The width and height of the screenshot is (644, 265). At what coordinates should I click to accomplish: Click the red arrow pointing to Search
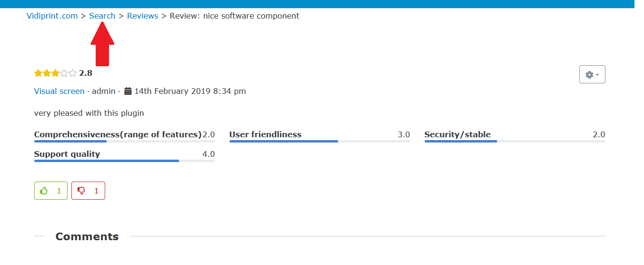coord(102,44)
